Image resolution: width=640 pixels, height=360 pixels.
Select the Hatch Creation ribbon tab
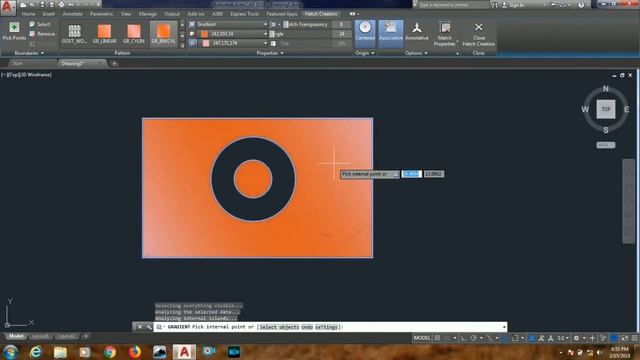321,14
